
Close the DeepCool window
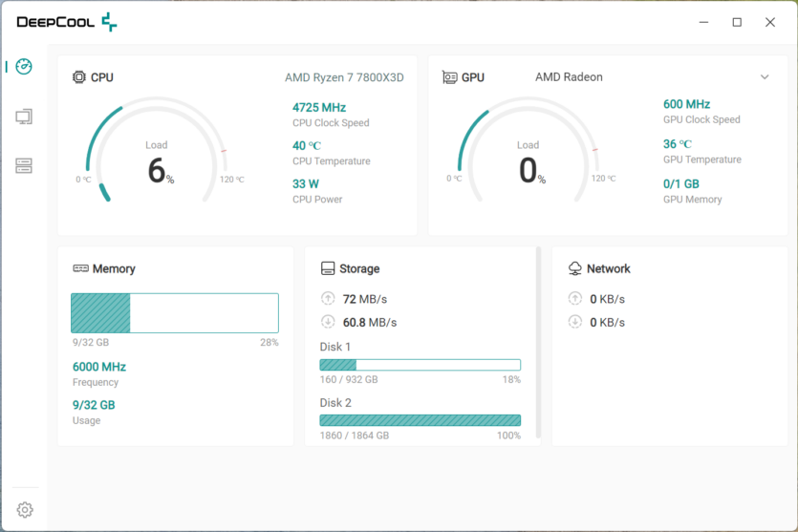[770, 22]
